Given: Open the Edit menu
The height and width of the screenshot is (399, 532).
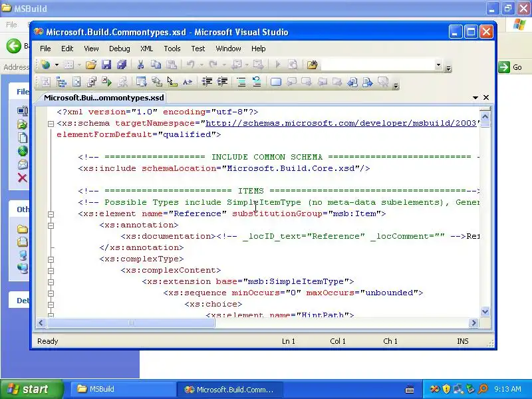Looking at the screenshot, I should [67, 49].
